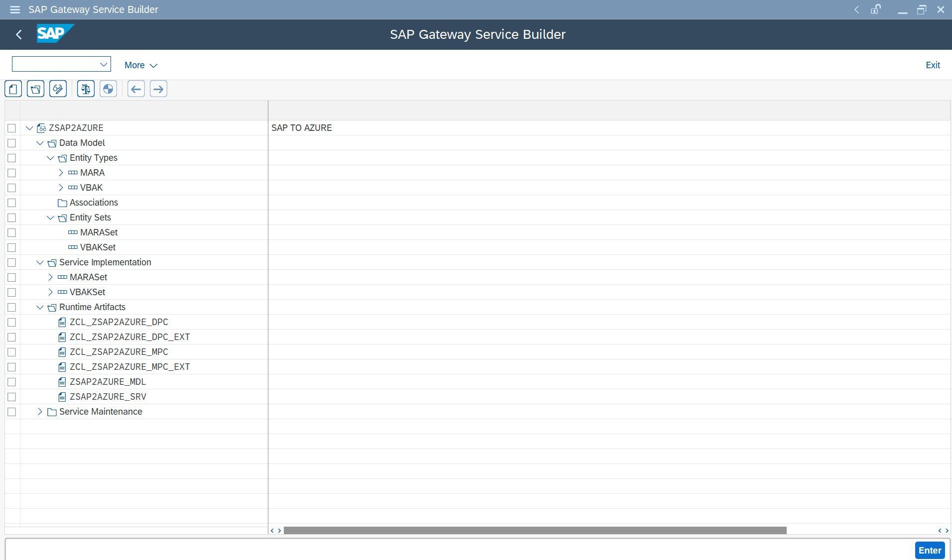Click the VBAK entity type icon
Screen dimensions: 952x560
point(73,188)
